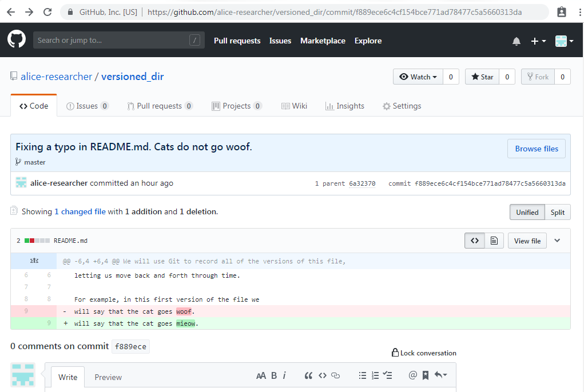
Task: Display the rich diff for README.md
Action: [494, 241]
